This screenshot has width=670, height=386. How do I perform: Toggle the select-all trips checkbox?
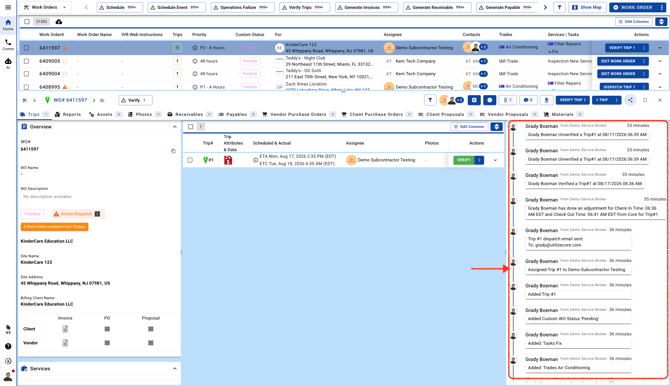pos(191,127)
